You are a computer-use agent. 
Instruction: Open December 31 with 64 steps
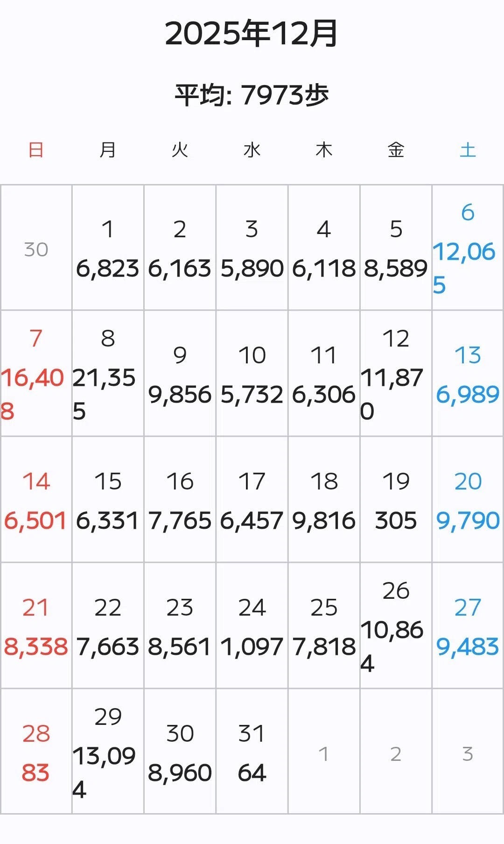(x=252, y=752)
